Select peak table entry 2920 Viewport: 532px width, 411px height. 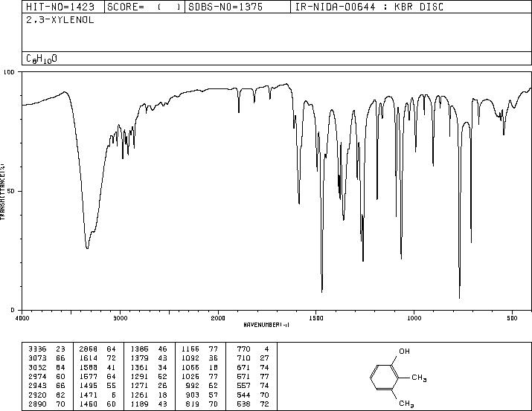point(36,395)
